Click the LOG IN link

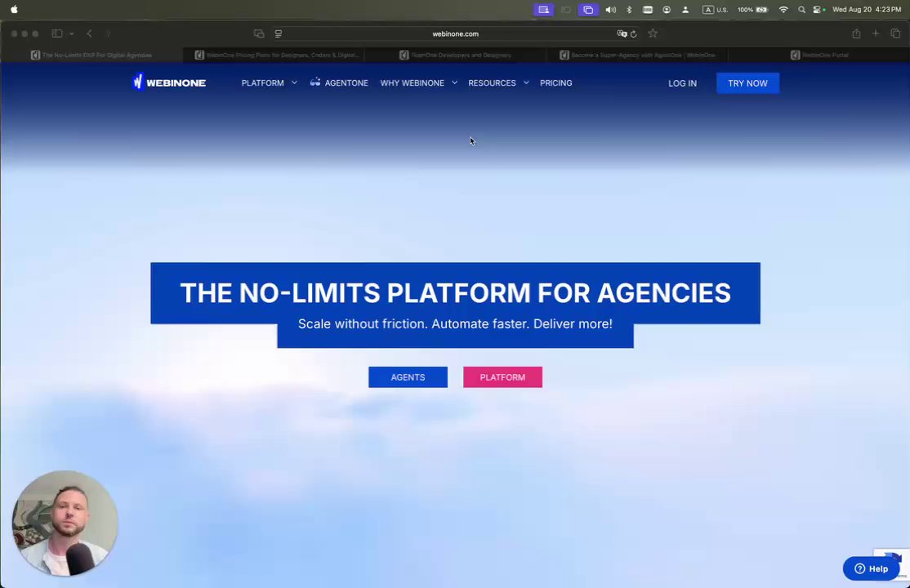[x=682, y=83]
